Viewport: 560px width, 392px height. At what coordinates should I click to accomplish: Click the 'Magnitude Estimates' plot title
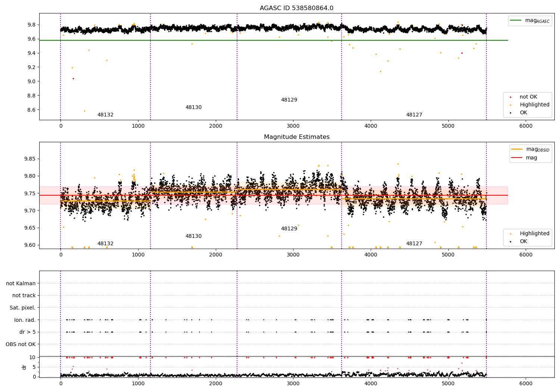point(297,137)
